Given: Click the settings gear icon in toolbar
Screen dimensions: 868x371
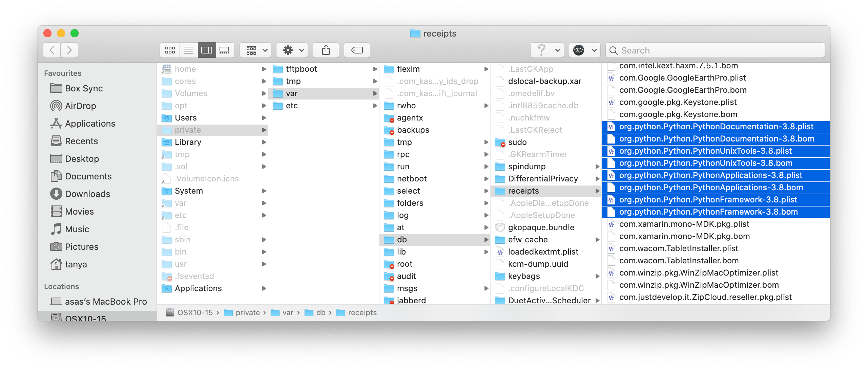Looking at the screenshot, I should 292,49.
